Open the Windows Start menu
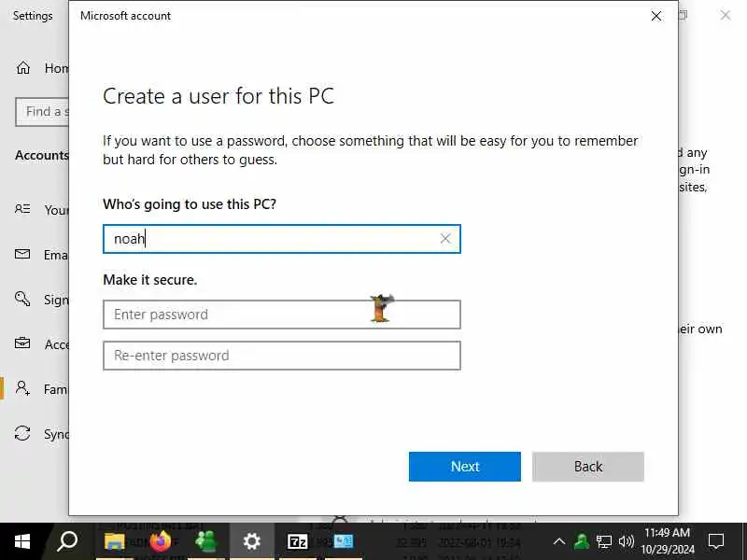 click(21, 541)
